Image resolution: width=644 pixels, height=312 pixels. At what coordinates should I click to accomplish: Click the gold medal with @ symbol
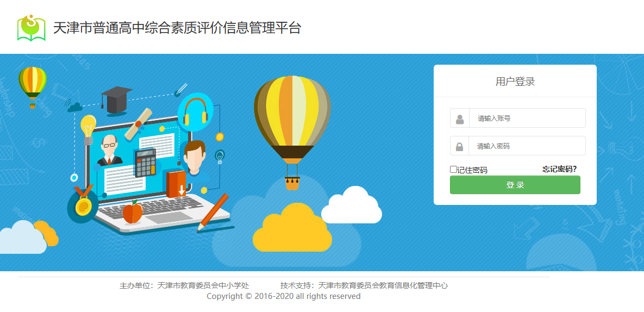pyautogui.click(x=83, y=205)
